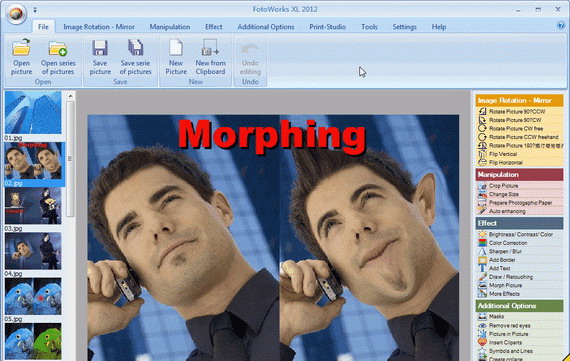Viewport: 570px width, 361px height.
Task: Click the Rotate Picture CCW freehand icon
Action: [482, 137]
